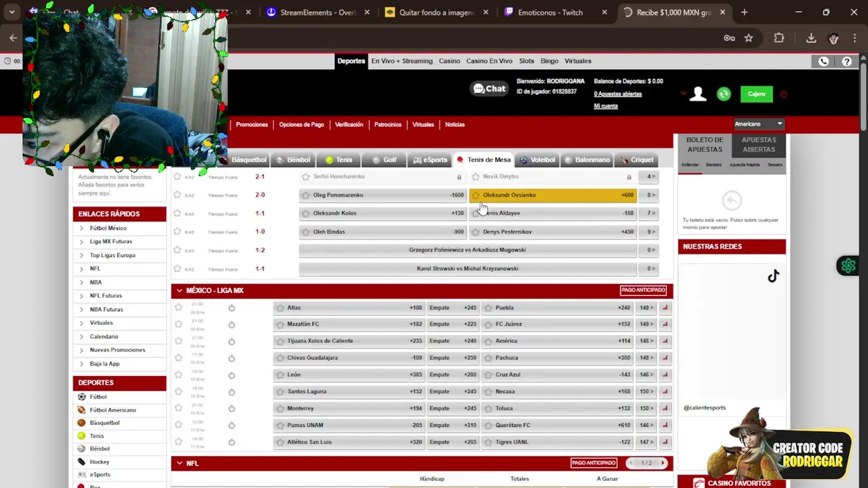Open the Casino En Vivo menu
Screen dimensions: 868x488
(x=489, y=61)
